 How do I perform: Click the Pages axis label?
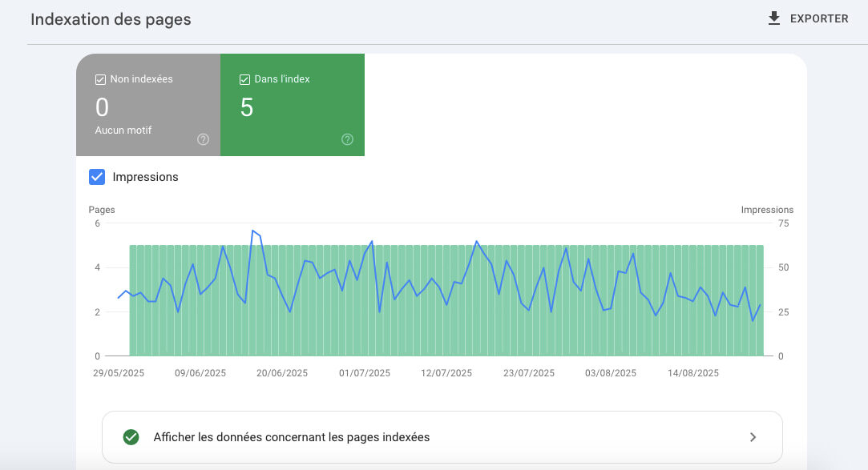101,209
